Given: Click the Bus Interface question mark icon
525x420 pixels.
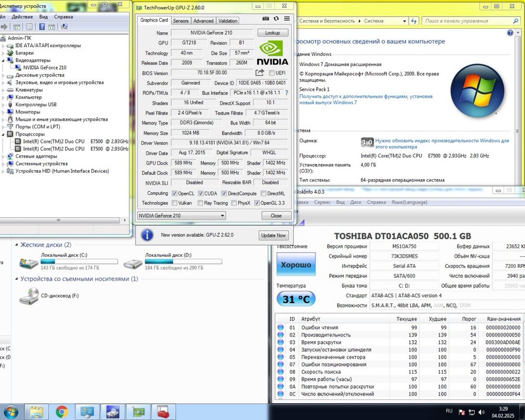Looking at the screenshot, I should pyautogui.click(x=287, y=93).
